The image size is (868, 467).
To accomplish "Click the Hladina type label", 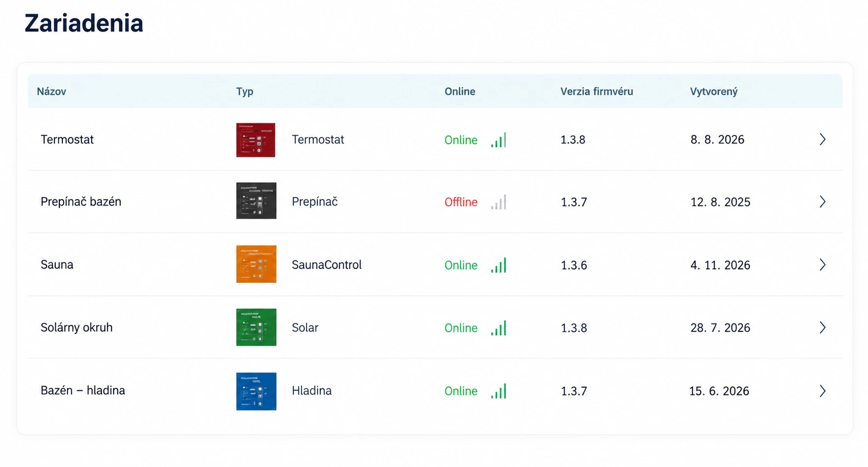I will pos(312,390).
